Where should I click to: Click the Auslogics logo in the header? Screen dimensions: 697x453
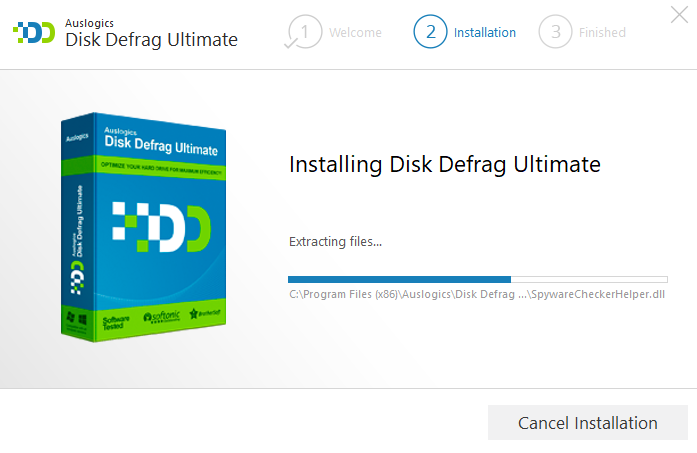click(x=34, y=32)
